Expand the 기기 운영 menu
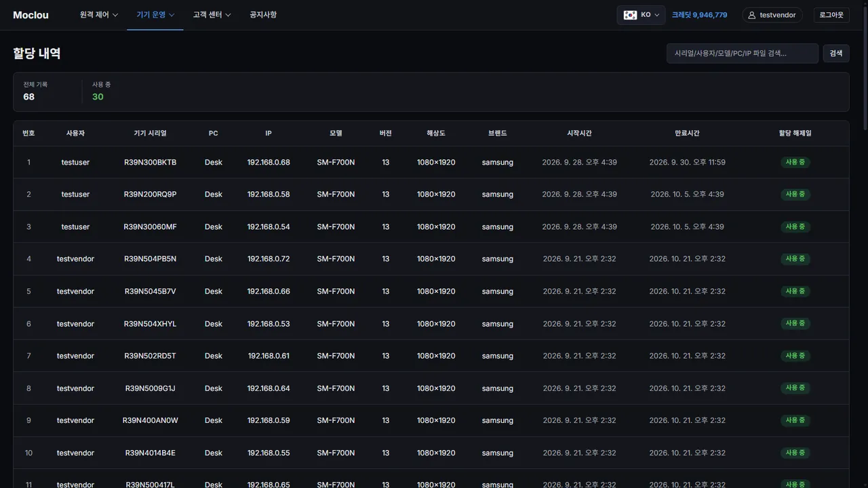This screenshot has width=868, height=488. tap(155, 15)
